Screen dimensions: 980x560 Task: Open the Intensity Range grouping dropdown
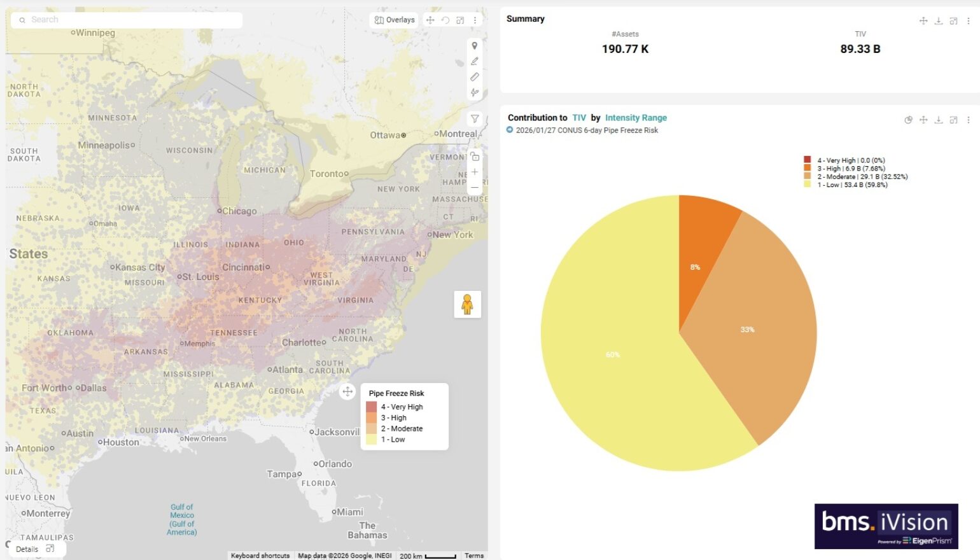click(635, 118)
